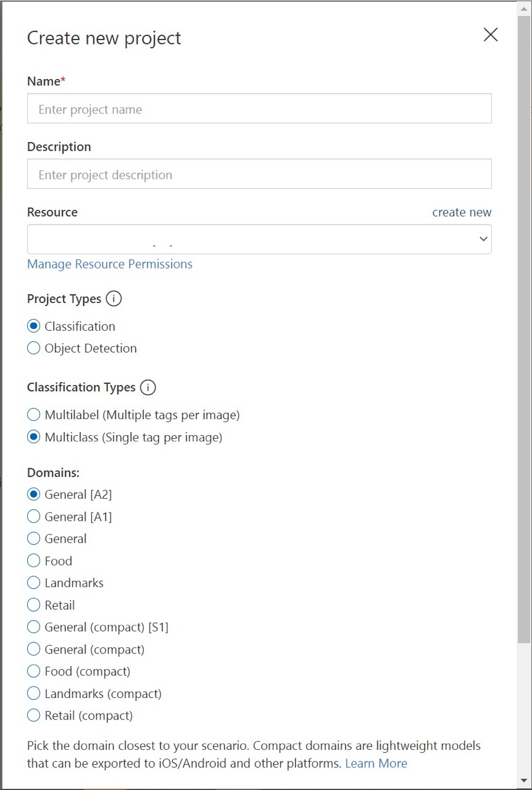Open the Resource dropdown

click(x=259, y=239)
